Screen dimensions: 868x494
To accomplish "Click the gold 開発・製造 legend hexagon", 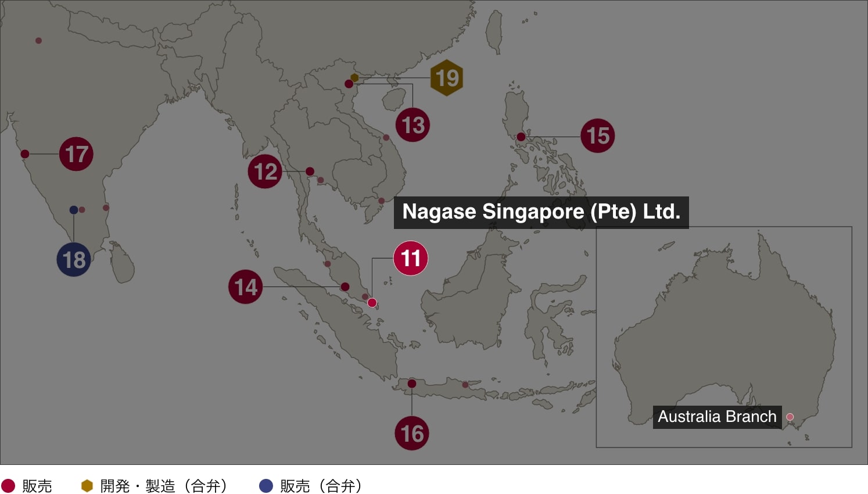I will click(x=87, y=485).
